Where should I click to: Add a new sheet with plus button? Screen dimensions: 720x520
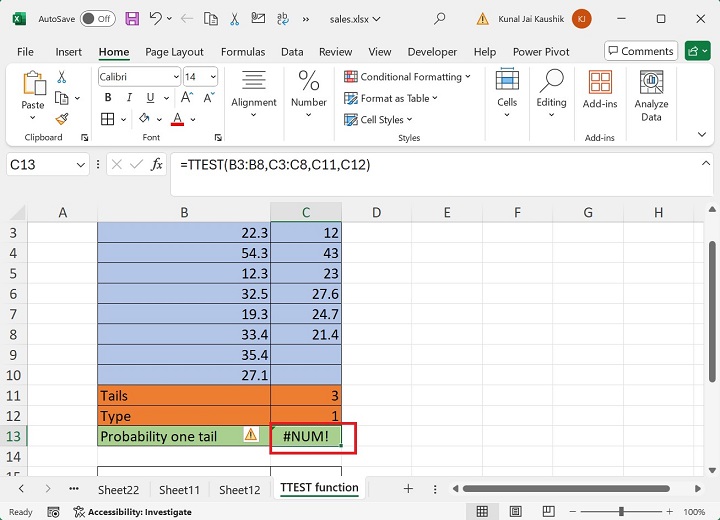pyautogui.click(x=408, y=488)
